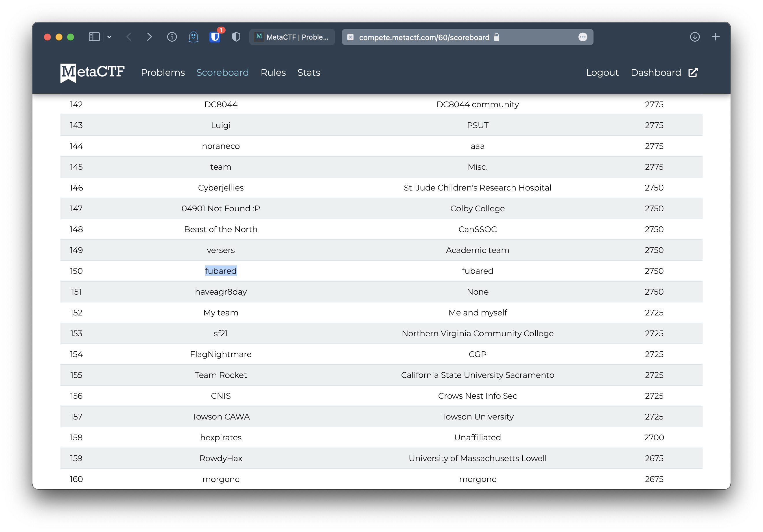This screenshot has height=532, width=763.
Task: Focus the compete.metactf.com address field
Action: (467, 37)
